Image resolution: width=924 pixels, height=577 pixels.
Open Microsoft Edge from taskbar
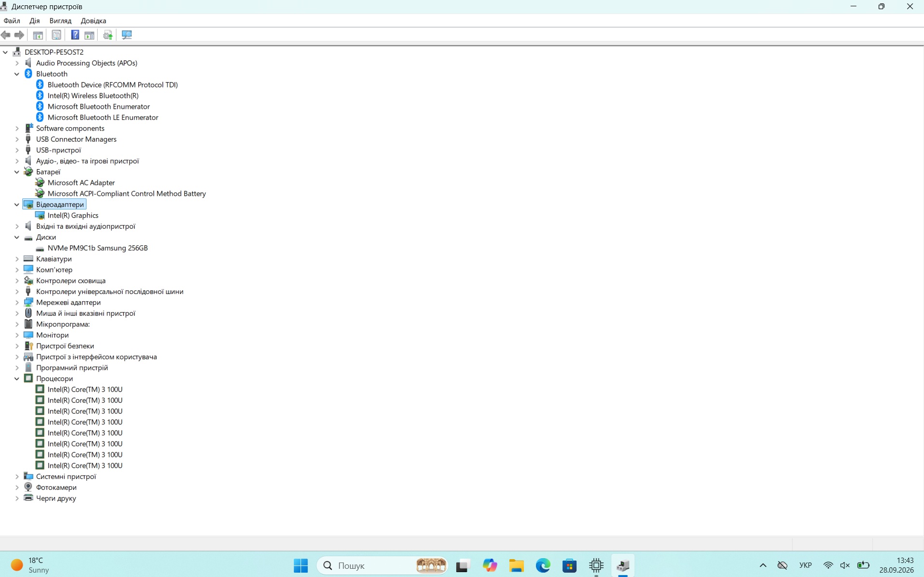click(543, 565)
